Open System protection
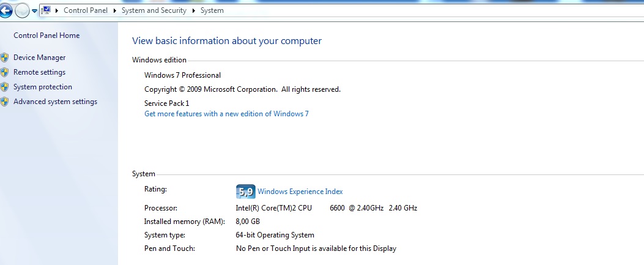Screen dimensions: 644x265 [43, 87]
